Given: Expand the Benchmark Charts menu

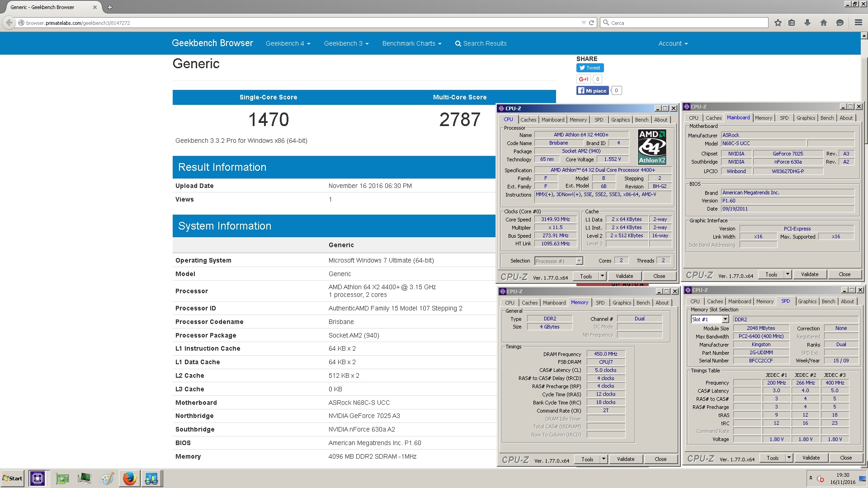Looking at the screenshot, I should pos(412,43).
